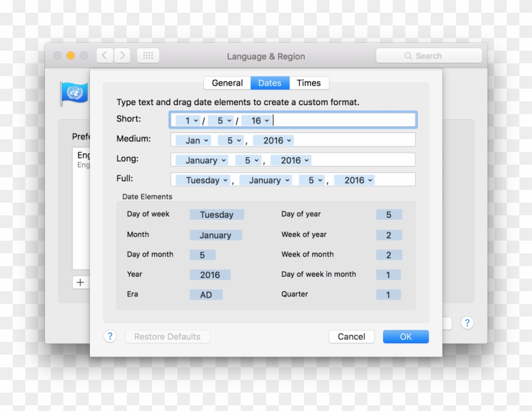Click the forward navigation arrow
532x411 pixels.
122,56
